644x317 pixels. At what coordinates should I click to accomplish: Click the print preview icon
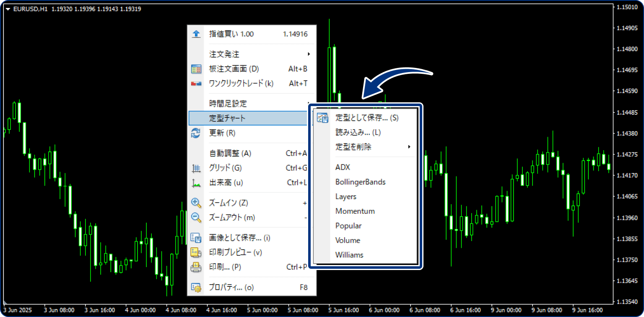[x=196, y=252]
